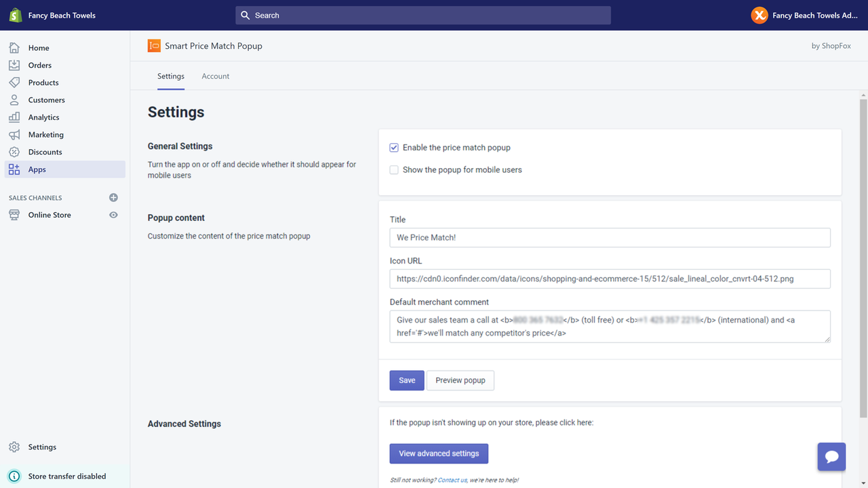Open the Contact us link
The width and height of the screenshot is (868, 488).
(x=452, y=479)
